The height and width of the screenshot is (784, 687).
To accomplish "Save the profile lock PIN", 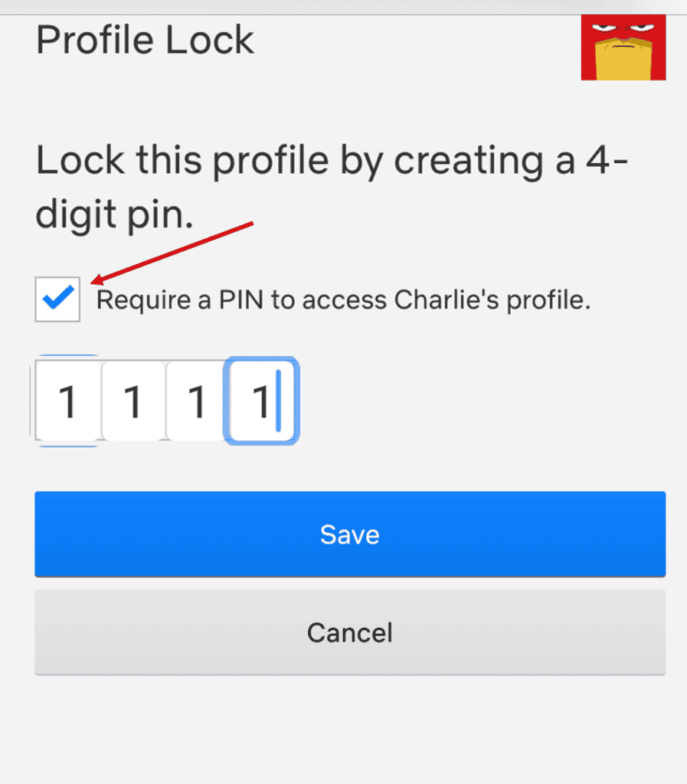I will pos(350,534).
